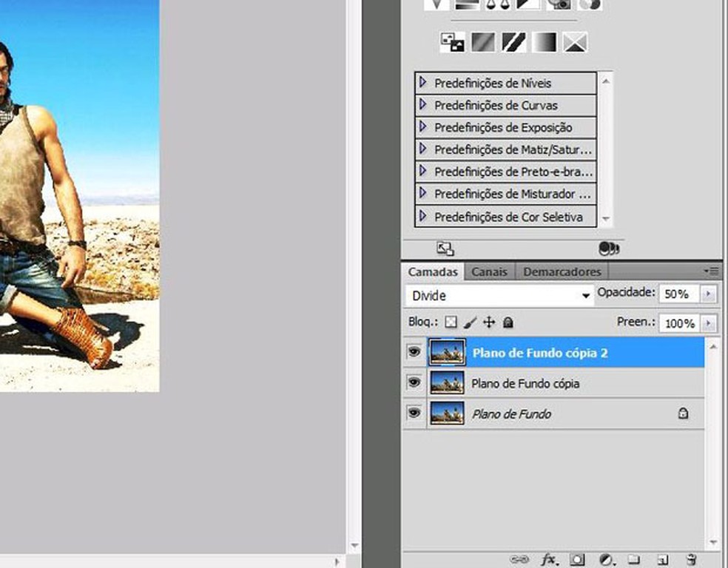This screenshot has height=568, width=728.
Task: Create a new layer group folder
Action: click(634, 560)
